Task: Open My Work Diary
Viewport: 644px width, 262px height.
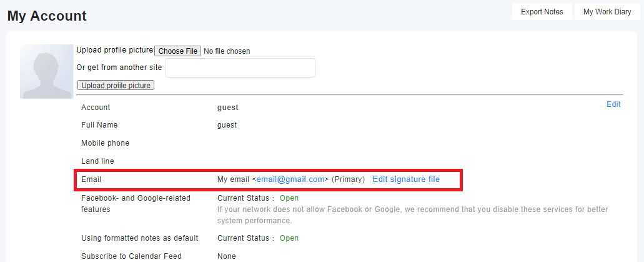Action: [607, 11]
